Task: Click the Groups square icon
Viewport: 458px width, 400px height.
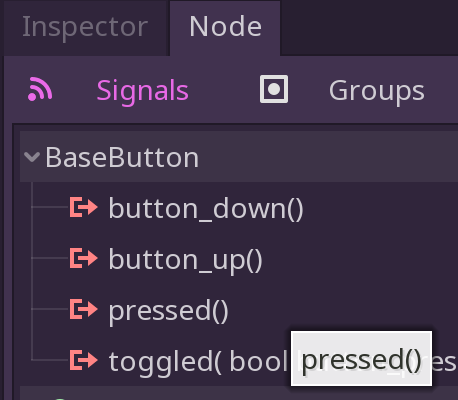Action: 274,89
